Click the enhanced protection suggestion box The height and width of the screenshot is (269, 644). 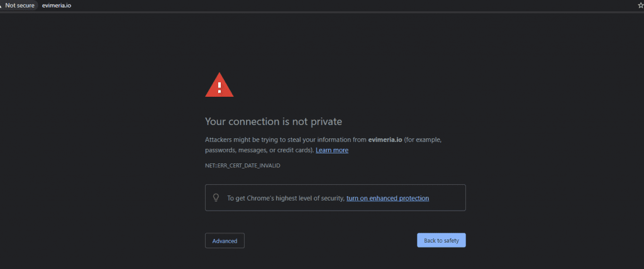pos(335,197)
